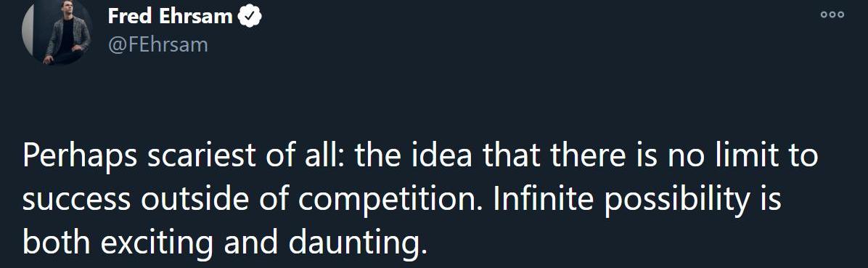Click the word "possibility" in the tweet

pyautogui.click(x=677, y=200)
